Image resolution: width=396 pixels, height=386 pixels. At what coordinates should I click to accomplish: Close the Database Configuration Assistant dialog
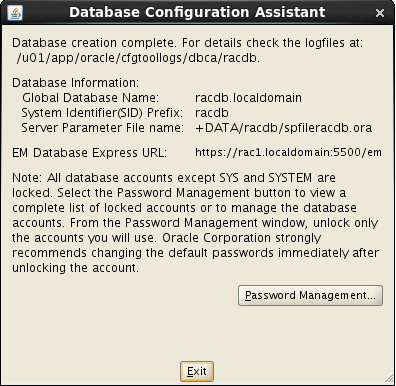coord(379,13)
